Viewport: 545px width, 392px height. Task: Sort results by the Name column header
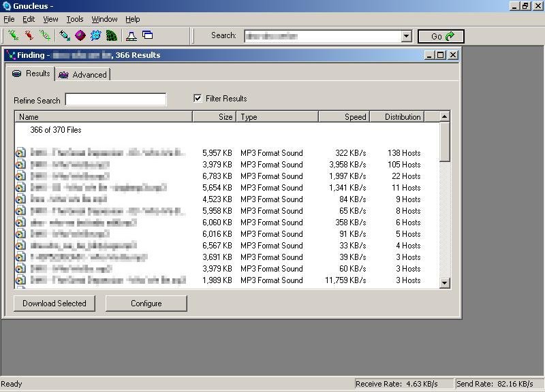click(x=104, y=117)
